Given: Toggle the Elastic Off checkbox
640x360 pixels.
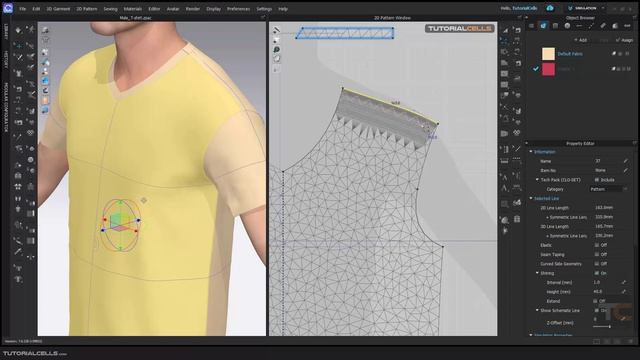Looking at the screenshot, I should click(597, 245).
